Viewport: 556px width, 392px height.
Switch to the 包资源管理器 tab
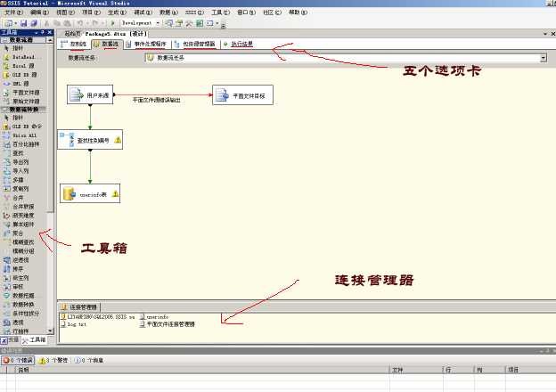195,45
